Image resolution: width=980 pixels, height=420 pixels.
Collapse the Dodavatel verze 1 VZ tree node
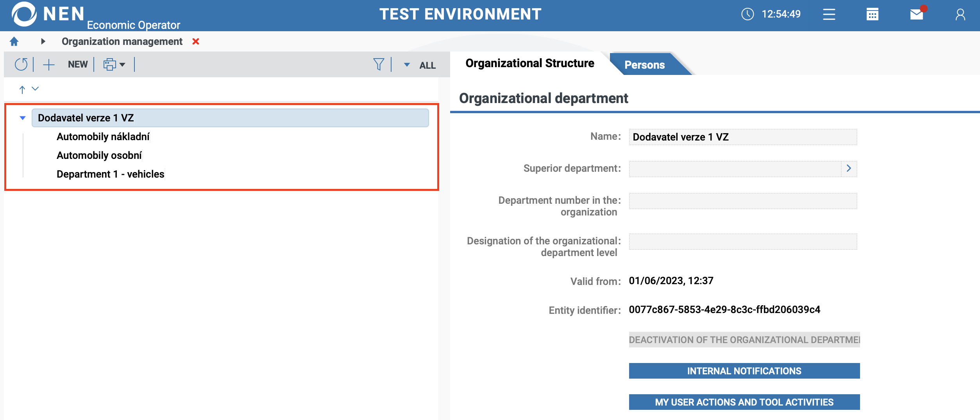pyautogui.click(x=23, y=118)
